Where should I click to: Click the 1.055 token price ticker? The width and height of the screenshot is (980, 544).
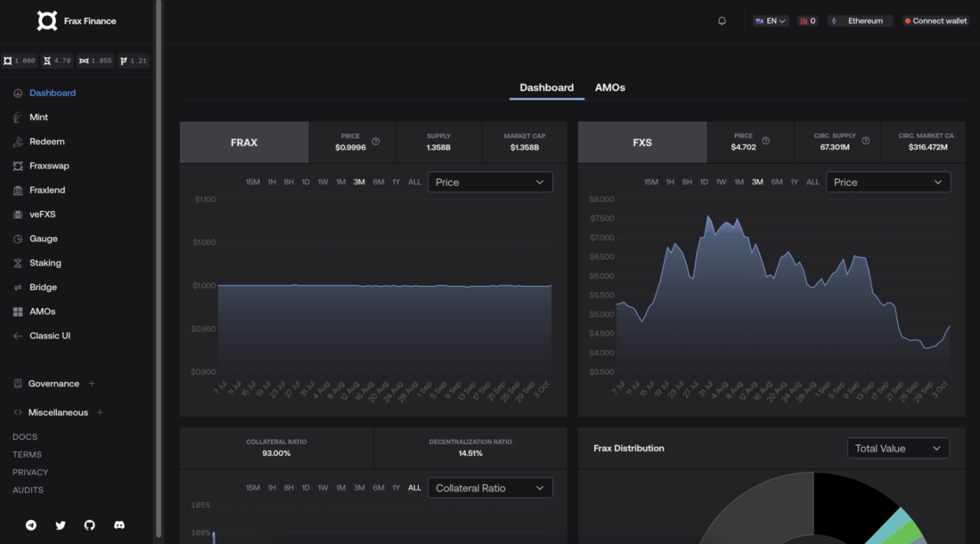click(x=96, y=60)
